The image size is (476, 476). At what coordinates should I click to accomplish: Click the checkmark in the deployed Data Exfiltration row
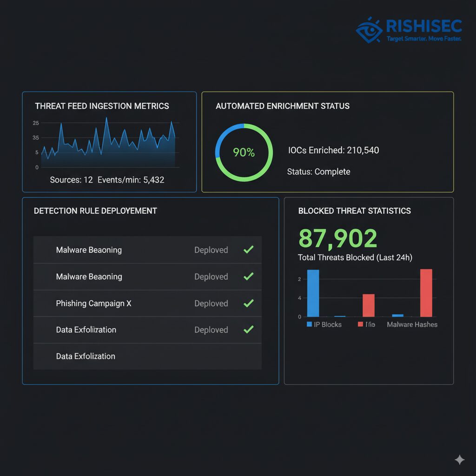(x=249, y=330)
